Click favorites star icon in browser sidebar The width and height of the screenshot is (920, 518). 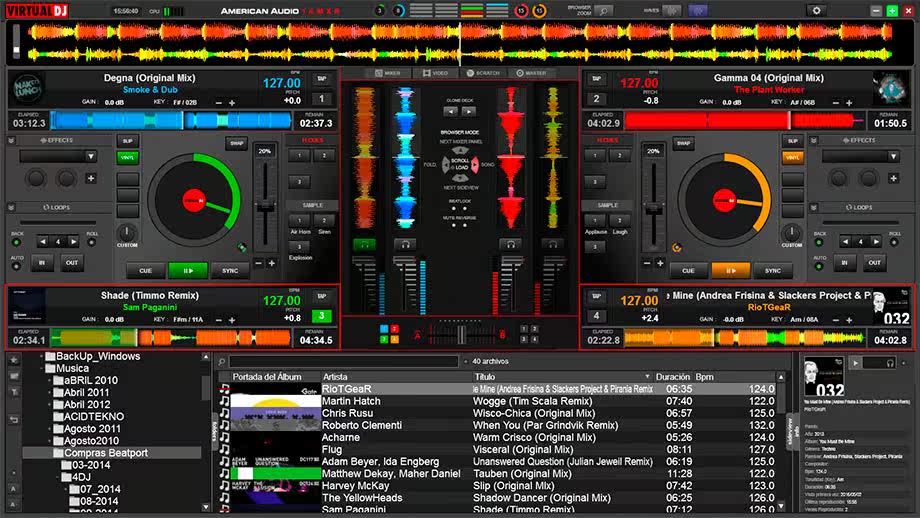(14, 360)
